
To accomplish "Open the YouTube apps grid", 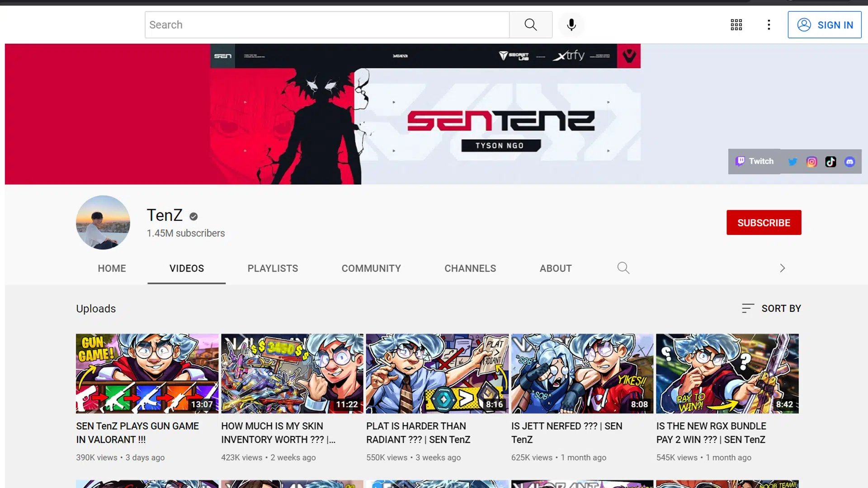I will (x=736, y=25).
